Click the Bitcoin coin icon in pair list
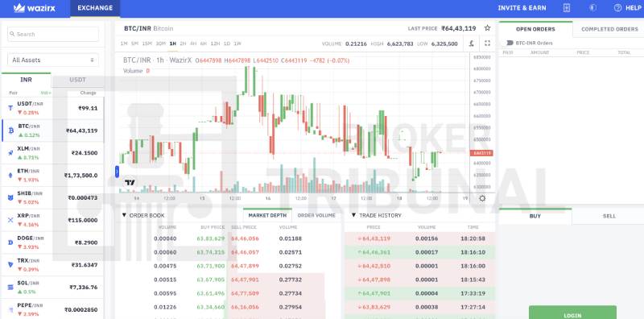Viewport: 644px width, 319px height. tap(10, 130)
